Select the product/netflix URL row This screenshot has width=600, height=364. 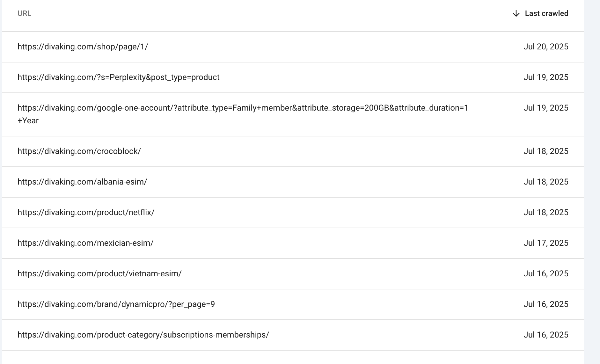click(x=293, y=213)
